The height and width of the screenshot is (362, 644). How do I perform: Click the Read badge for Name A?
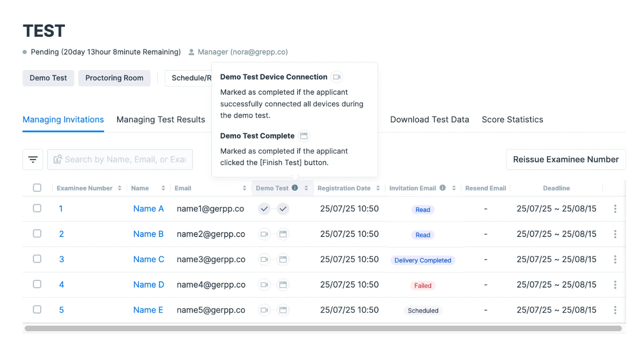click(423, 210)
